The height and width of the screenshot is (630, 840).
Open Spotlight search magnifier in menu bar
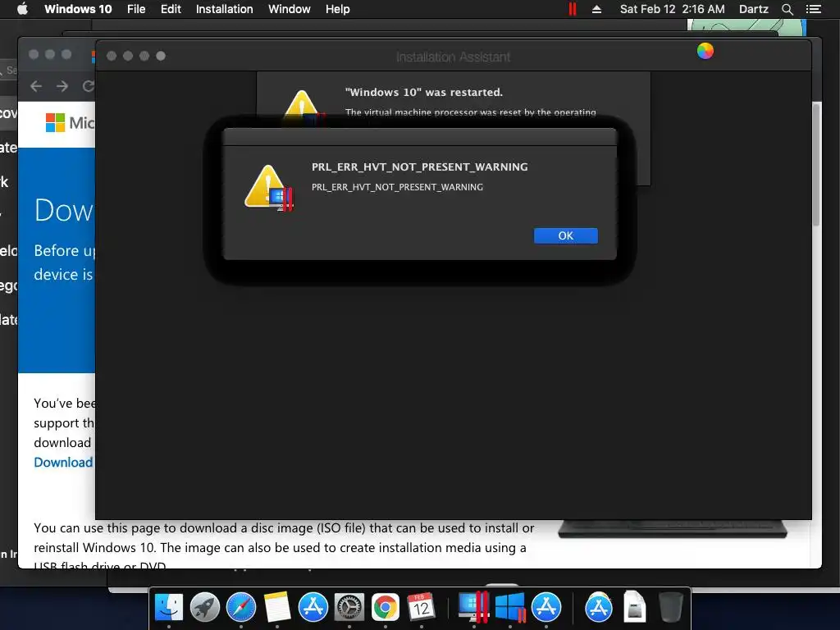pyautogui.click(x=787, y=9)
